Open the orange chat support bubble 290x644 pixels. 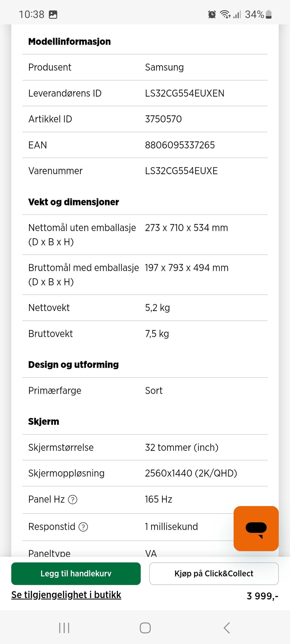point(256,528)
